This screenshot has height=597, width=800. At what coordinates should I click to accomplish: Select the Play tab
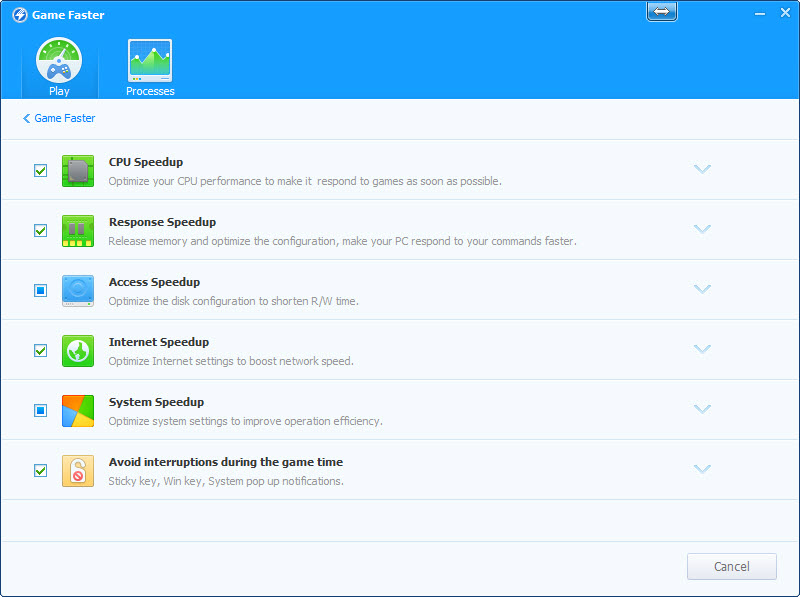59,68
